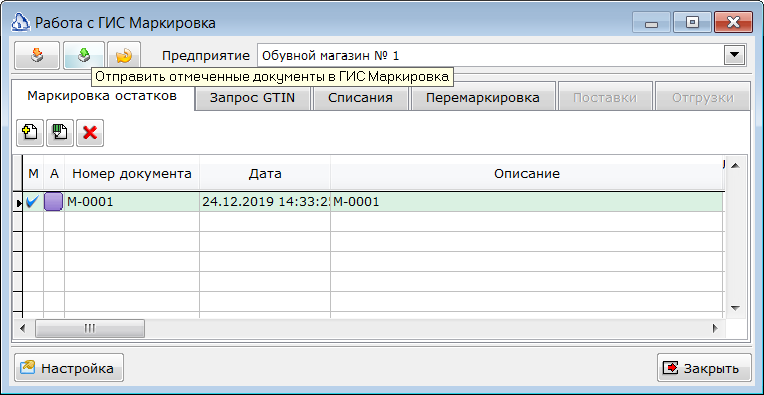Open the Списания tab
This screenshot has width=764, height=395.
tap(360, 97)
